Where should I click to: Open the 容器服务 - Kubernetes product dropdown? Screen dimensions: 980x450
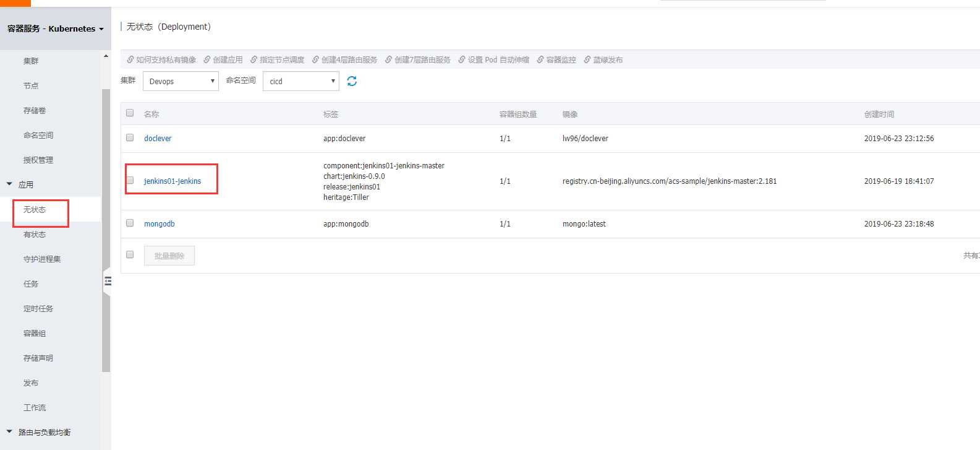point(56,28)
